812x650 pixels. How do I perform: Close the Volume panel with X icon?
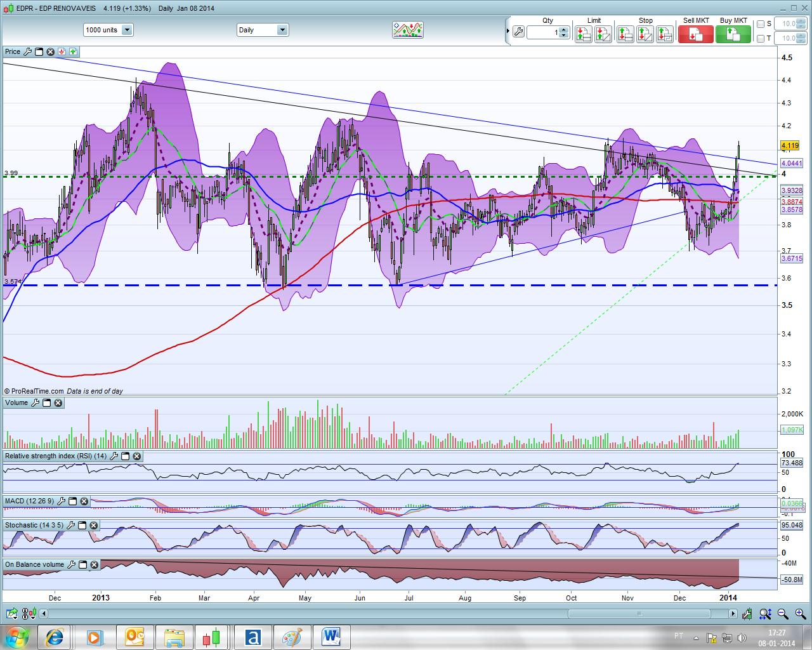[x=58, y=403]
